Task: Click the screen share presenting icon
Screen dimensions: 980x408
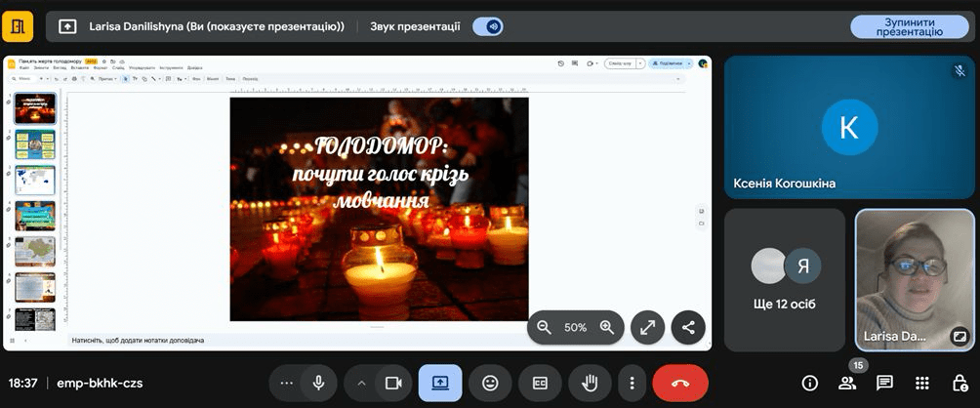Action: [440, 384]
